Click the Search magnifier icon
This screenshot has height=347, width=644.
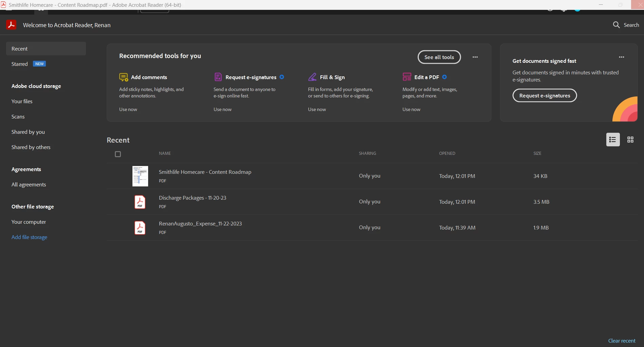616,25
